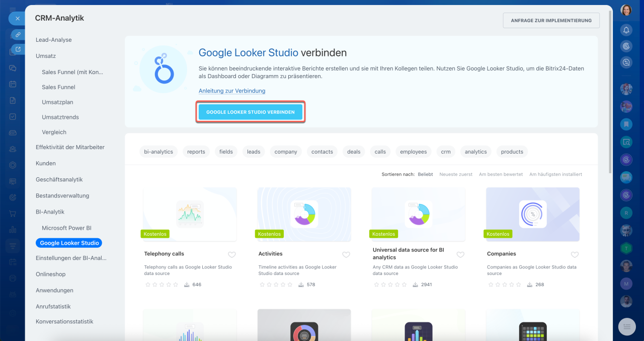The image size is (644, 341).
Task: Open the shopping cart icon in left sidebar
Action: (x=13, y=214)
